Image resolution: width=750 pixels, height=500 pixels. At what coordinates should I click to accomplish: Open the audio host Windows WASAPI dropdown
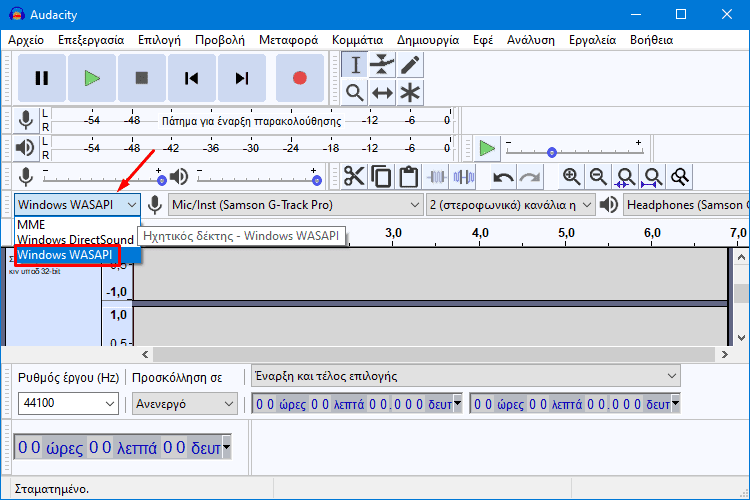click(x=77, y=205)
